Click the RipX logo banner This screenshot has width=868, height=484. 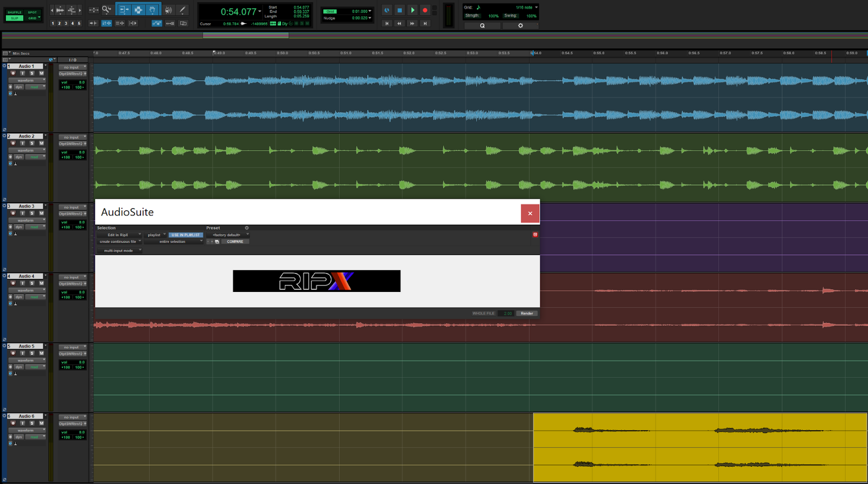point(317,281)
